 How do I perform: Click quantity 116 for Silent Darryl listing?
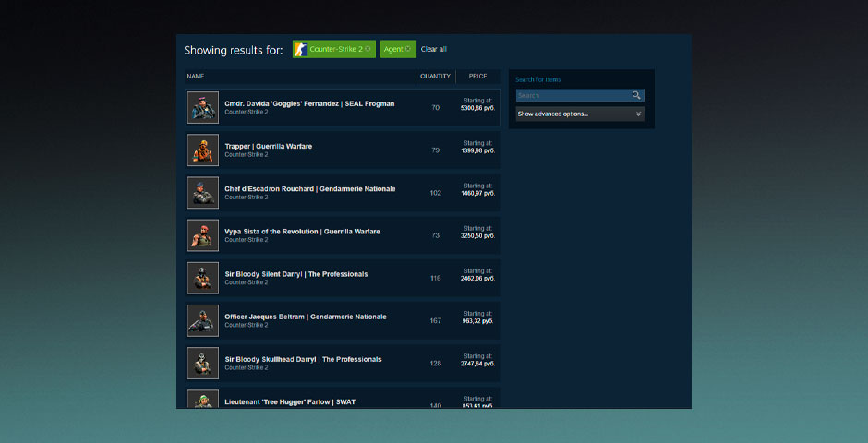coord(435,278)
